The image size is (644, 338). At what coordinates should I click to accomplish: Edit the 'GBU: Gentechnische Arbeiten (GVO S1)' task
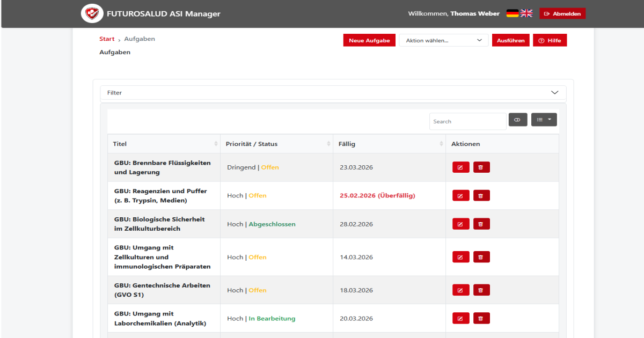(460, 290)
